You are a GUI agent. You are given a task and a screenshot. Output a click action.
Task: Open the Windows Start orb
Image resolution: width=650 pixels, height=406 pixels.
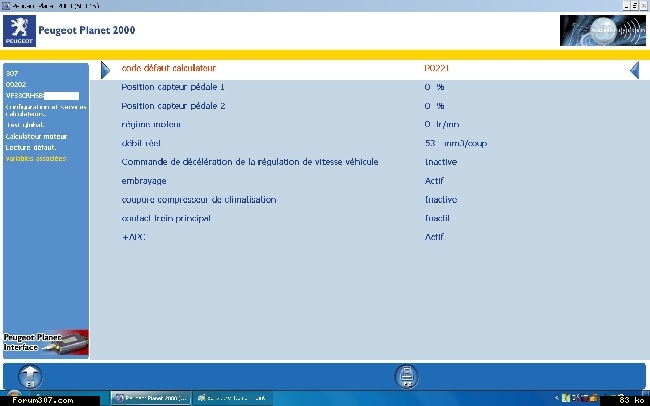pos(13,396)
